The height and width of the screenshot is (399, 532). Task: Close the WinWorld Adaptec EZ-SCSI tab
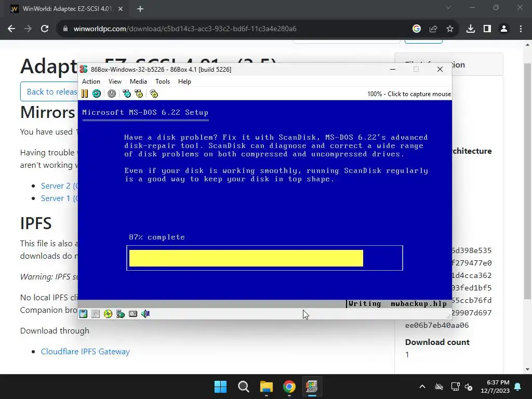121,9
